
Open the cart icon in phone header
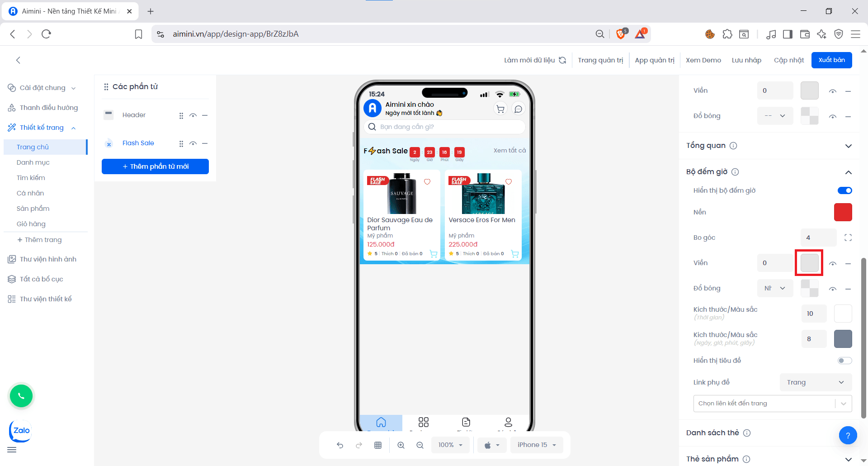(500, 109)
